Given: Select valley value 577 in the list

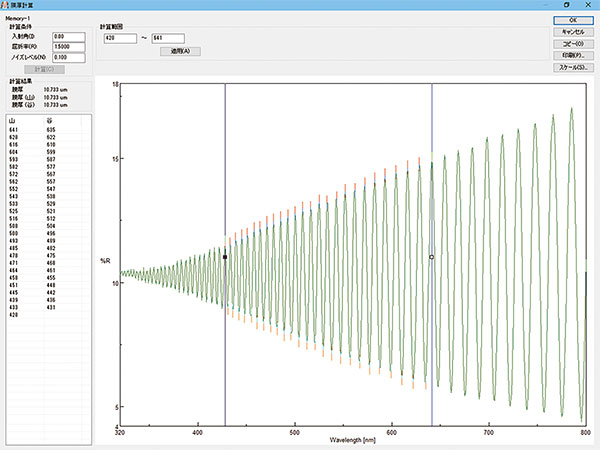Looking at the screenshot, I should click(x=51, y=167).
